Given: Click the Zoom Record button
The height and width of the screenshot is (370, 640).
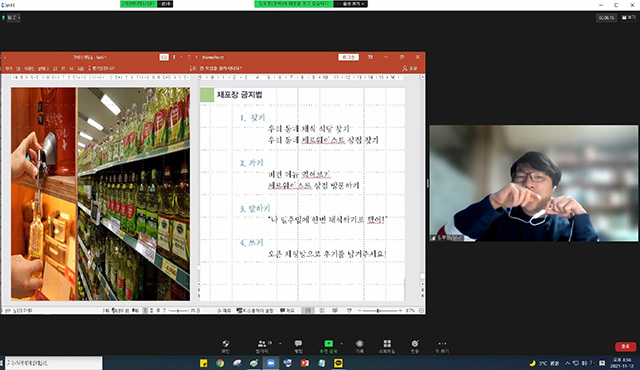Looking at the screenshot, I should (x=359, y=346).
